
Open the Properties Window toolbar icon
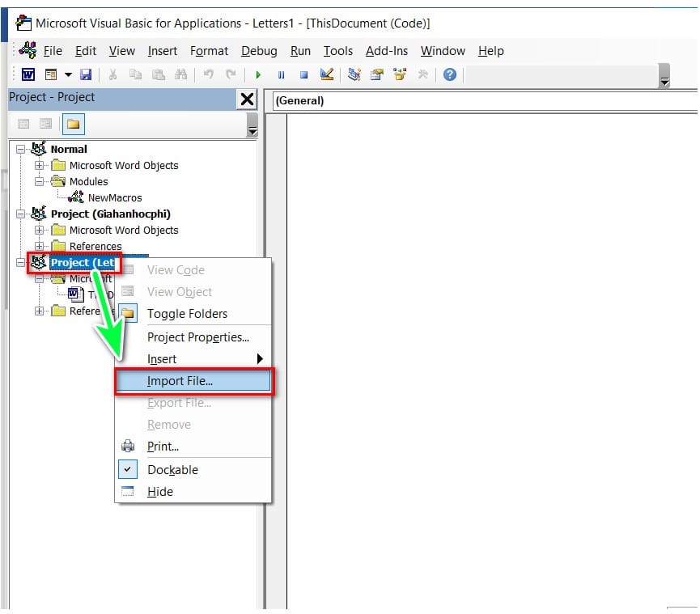(x=377, y=74)
